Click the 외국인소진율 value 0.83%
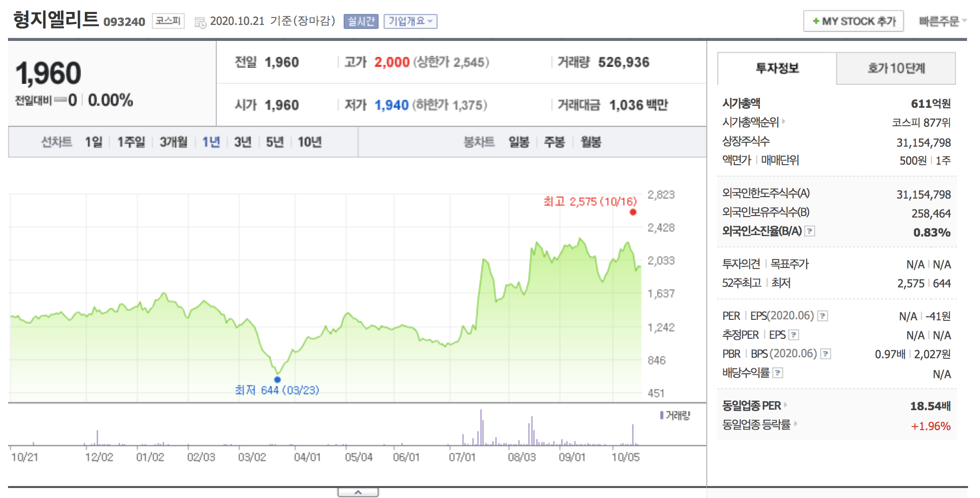 [x=932, y=233]
